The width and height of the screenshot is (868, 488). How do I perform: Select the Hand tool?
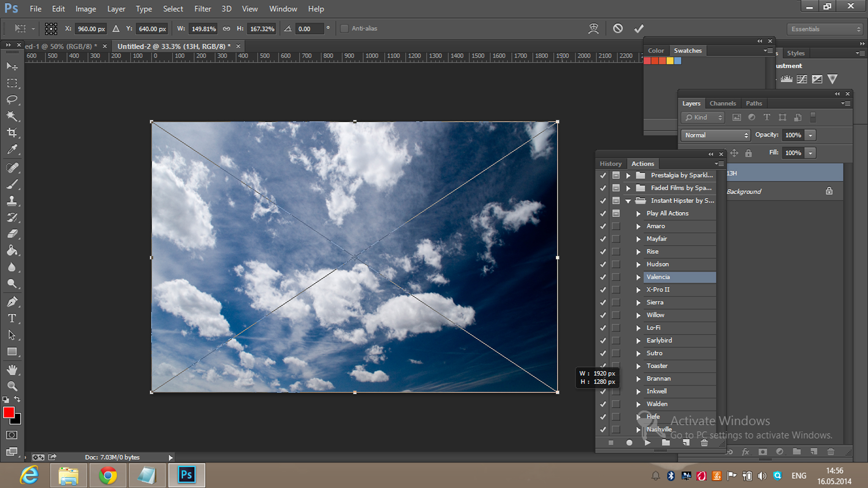point(12,370)
